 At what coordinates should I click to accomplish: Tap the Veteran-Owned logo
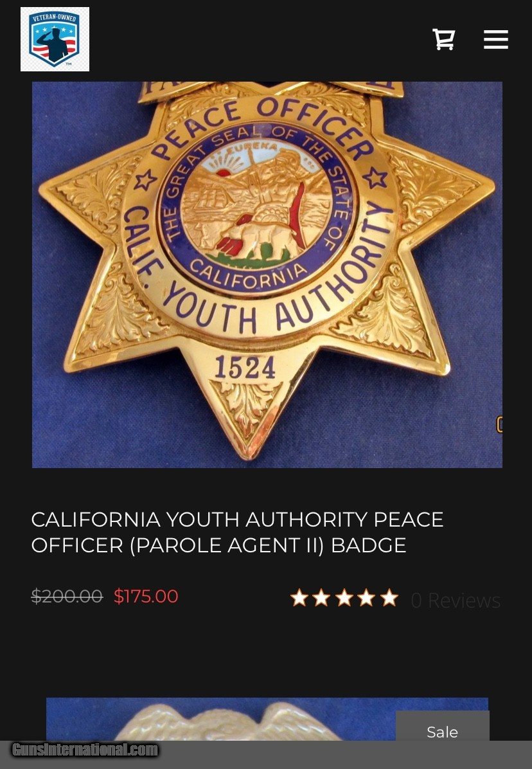pyautogui.click(x=55, y=39)
